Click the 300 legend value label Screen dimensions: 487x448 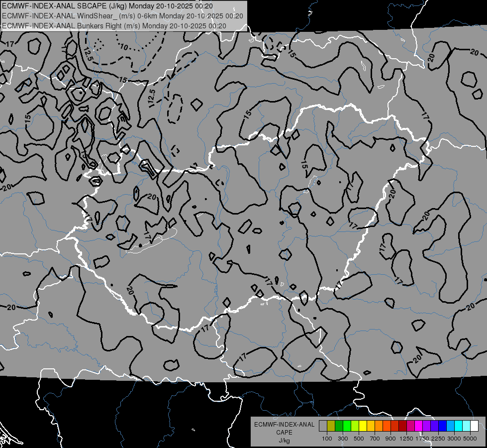[x=343, y=439]
